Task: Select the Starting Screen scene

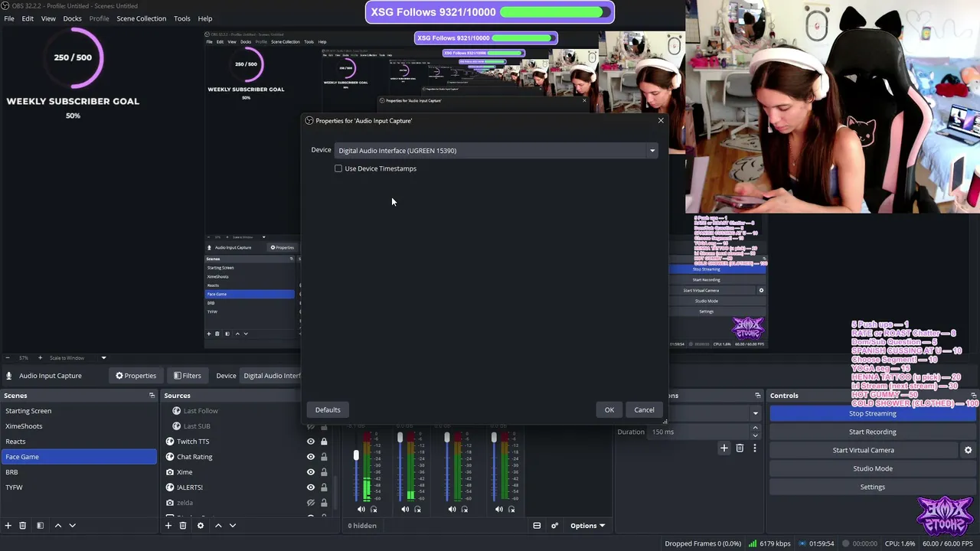Action: pos(79,411)
